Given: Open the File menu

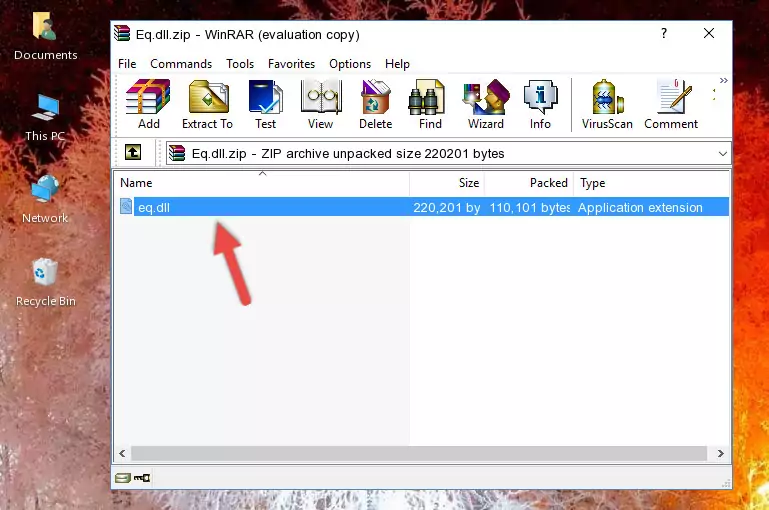Looking at the screenshot, I should (x=127, y=64).
